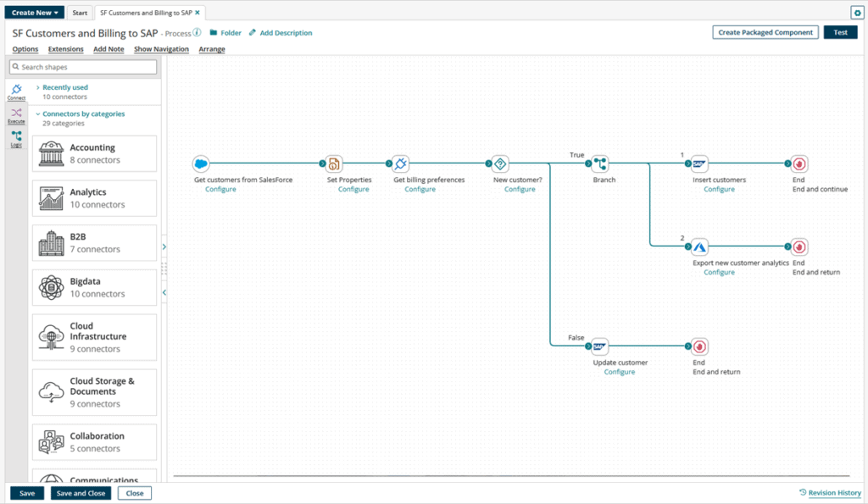Click the Close button
This screenshot has width=868, height=504.
(x=135, y=493)
